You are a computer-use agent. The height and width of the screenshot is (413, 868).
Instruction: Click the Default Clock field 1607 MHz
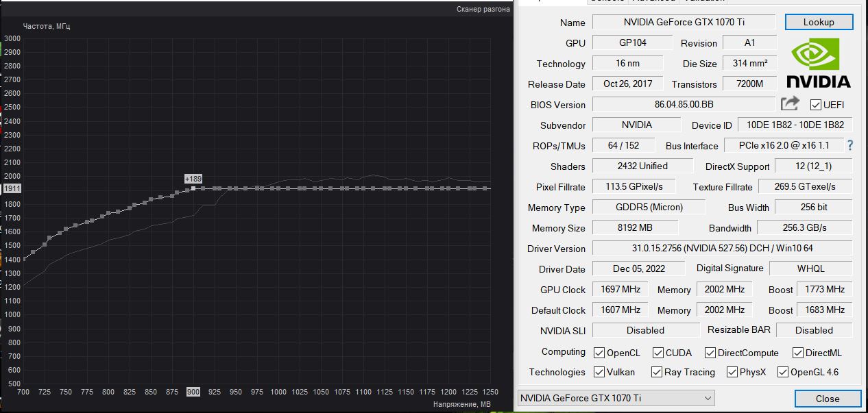[x=620, y=310]
